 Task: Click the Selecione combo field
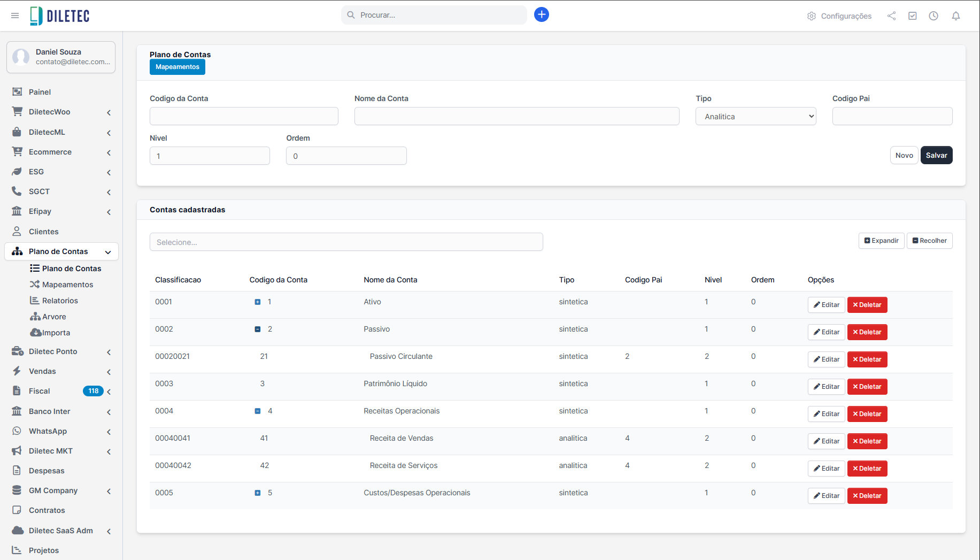coord(346,242)
